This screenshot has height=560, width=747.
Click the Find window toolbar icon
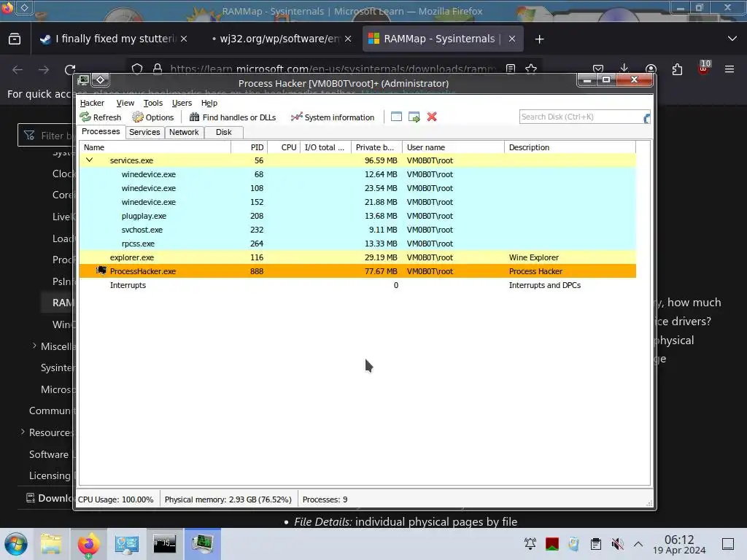(396, 117)
